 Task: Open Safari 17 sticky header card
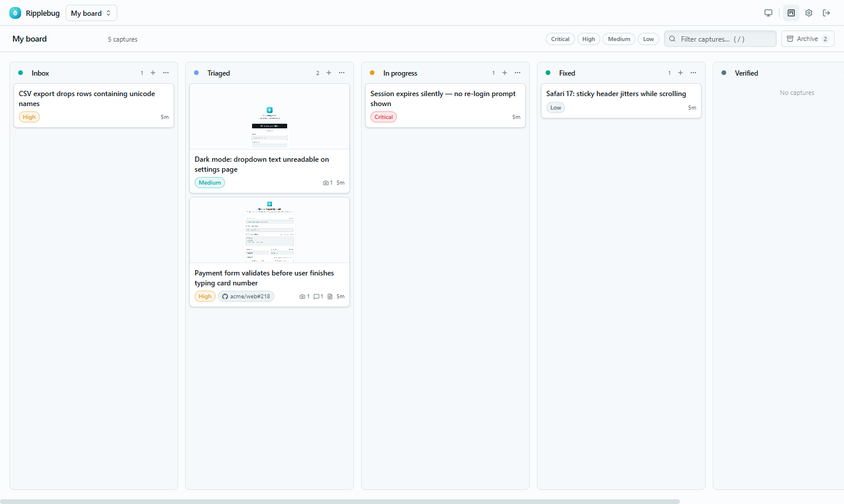click(621, 101)
